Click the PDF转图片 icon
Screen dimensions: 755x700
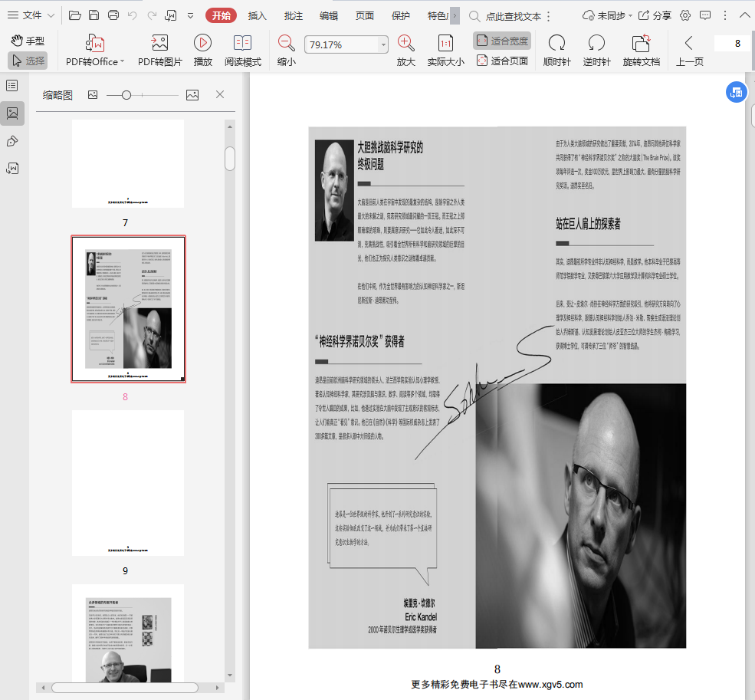pyautogui.click(x=159, y=44)
